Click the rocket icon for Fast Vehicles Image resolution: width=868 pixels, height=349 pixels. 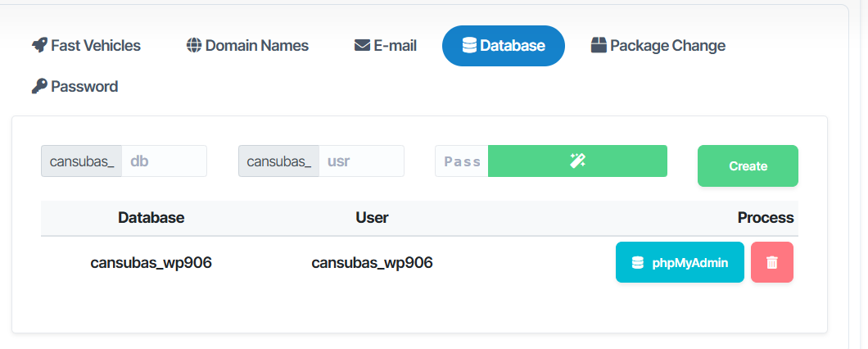coord(39,46)
